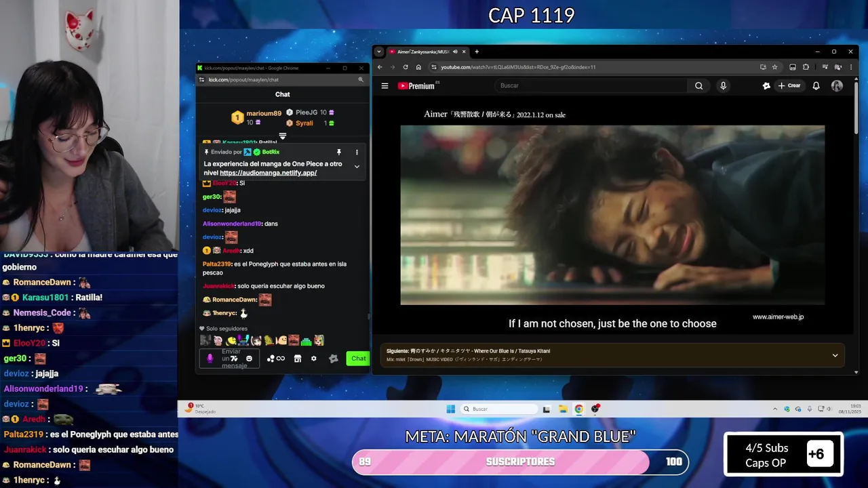Click Alisonwonderland19 username in Kick chat window

[x=231, y=224]
